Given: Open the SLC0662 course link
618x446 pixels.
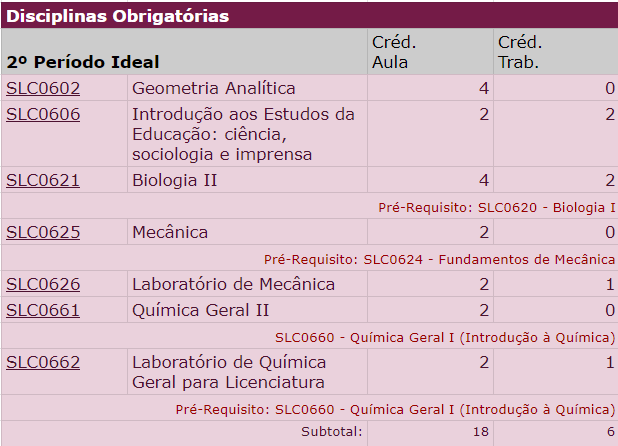Looking at the screenshot, I should pos(43,362).
